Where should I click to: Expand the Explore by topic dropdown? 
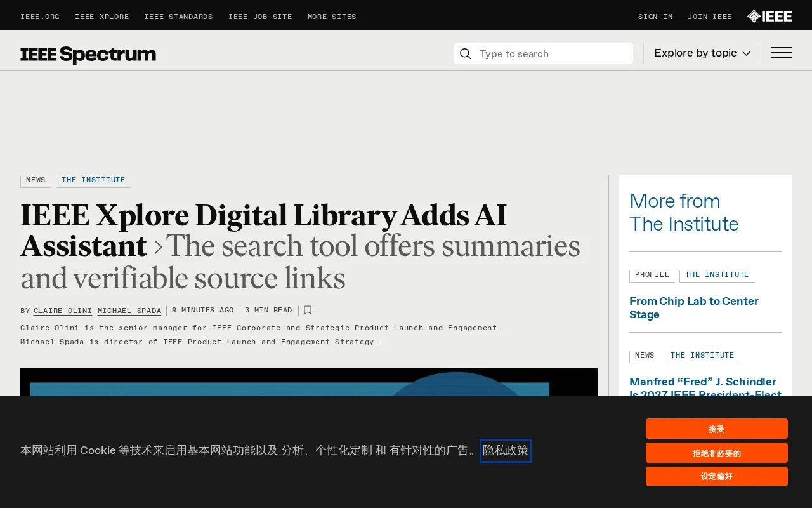coord(702,53)
